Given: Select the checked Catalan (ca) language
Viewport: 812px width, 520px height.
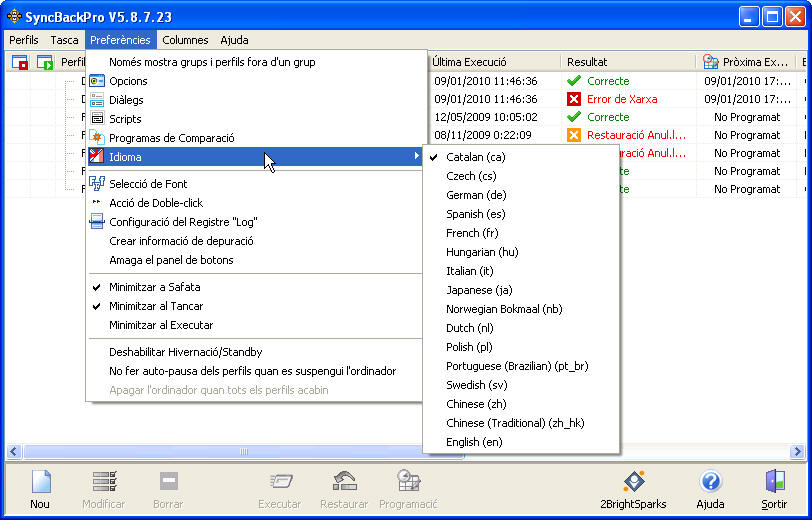Looking at the screenshot, I should [521, 157].
